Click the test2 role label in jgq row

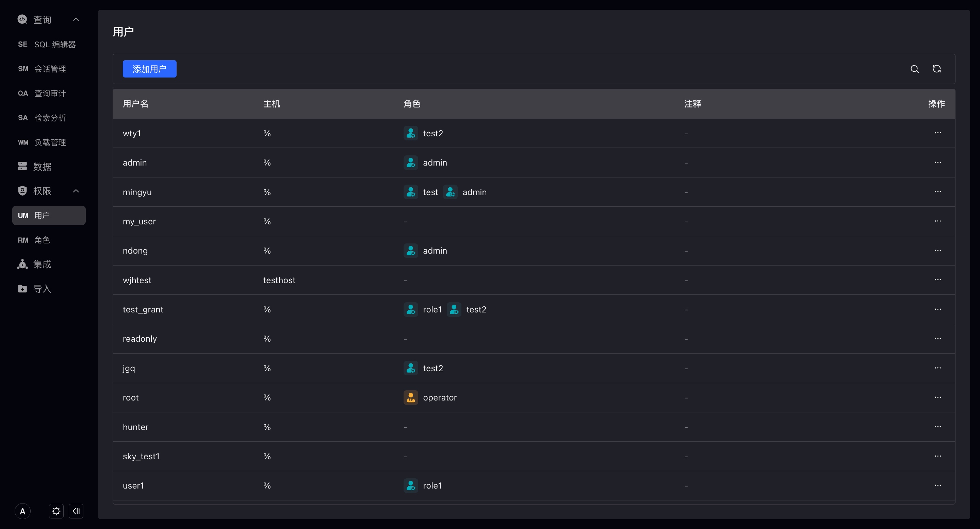pos(433,368)
